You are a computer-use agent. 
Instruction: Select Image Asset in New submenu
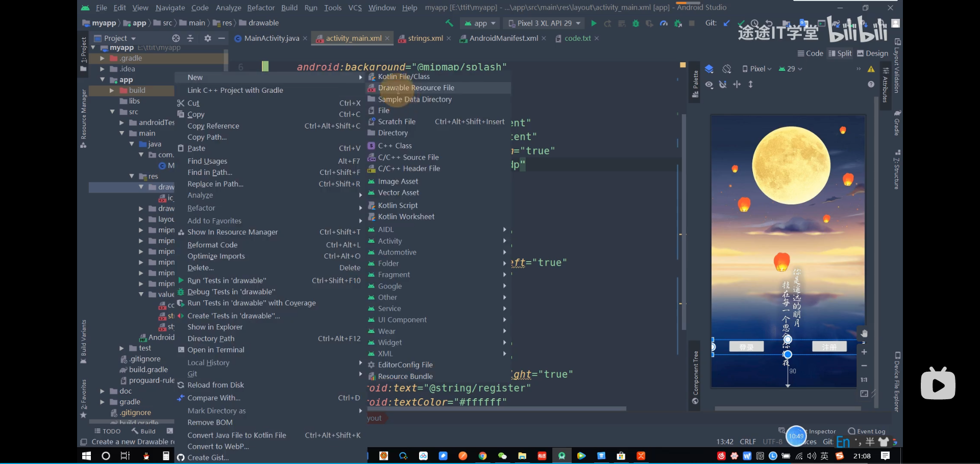click(x=439, y=182)
